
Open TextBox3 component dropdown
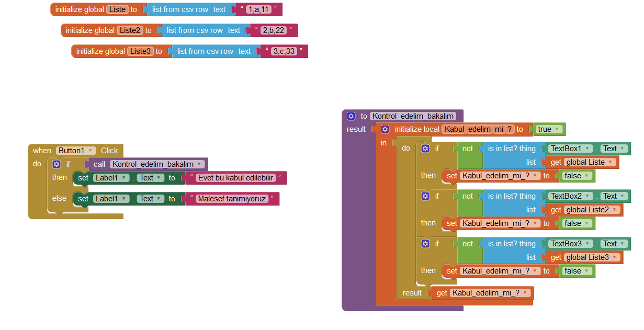[571, 244]
